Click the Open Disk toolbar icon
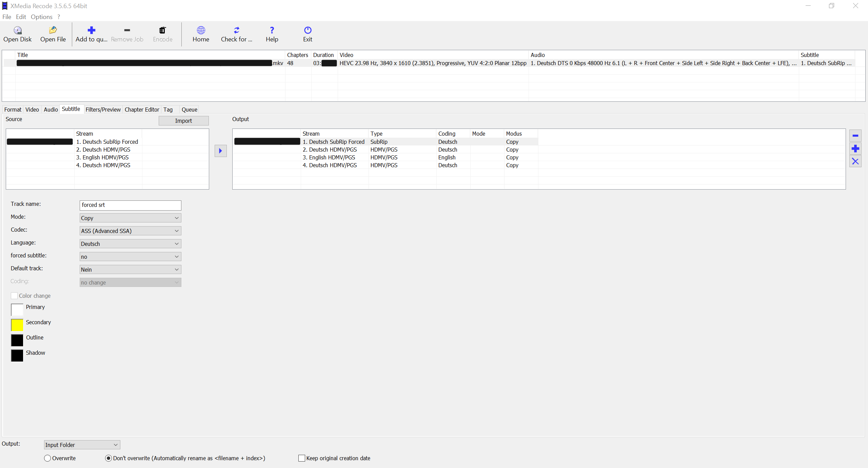Viewport: 868px width, 468px height. (17, 31)
